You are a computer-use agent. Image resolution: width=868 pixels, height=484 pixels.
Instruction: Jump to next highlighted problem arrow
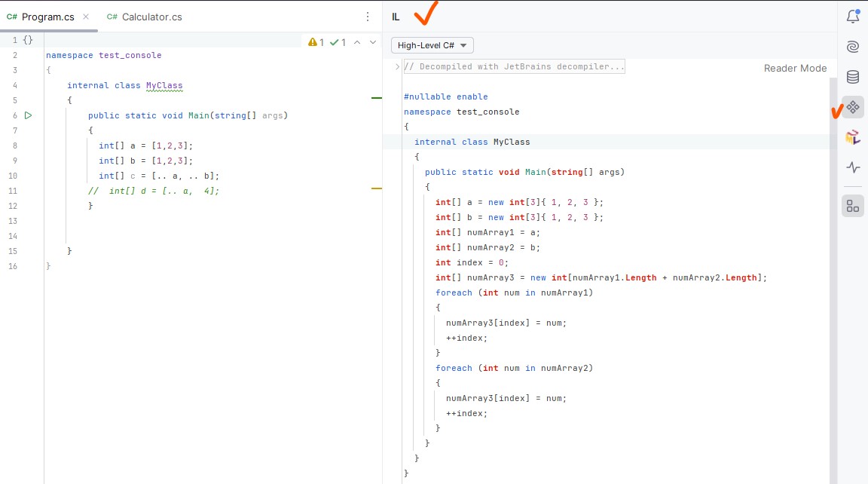[x=372, y=42]
